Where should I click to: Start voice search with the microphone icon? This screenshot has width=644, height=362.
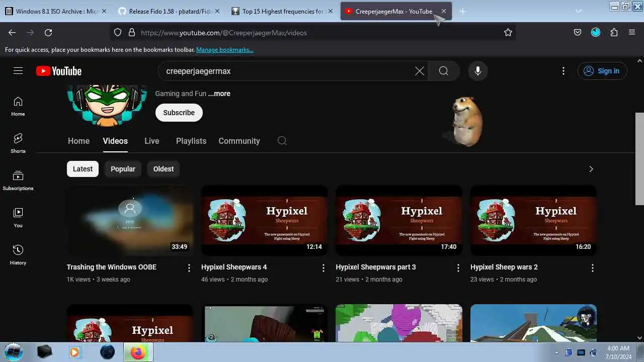[x=478, y=71]
